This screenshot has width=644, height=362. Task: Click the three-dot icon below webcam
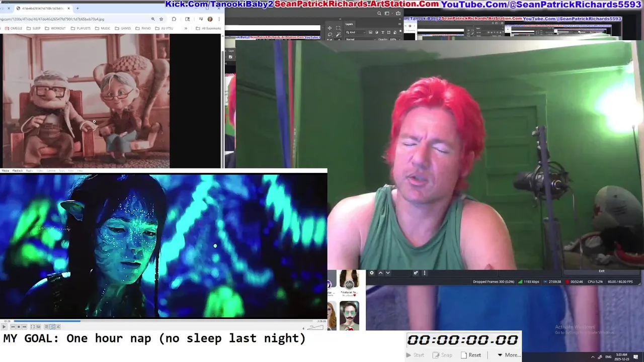[424, 273]
